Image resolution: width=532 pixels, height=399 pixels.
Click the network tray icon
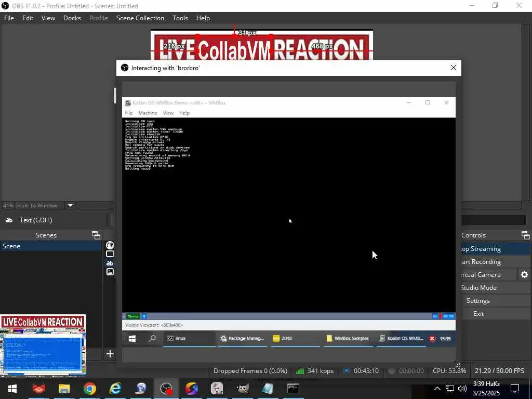point(449,389)
